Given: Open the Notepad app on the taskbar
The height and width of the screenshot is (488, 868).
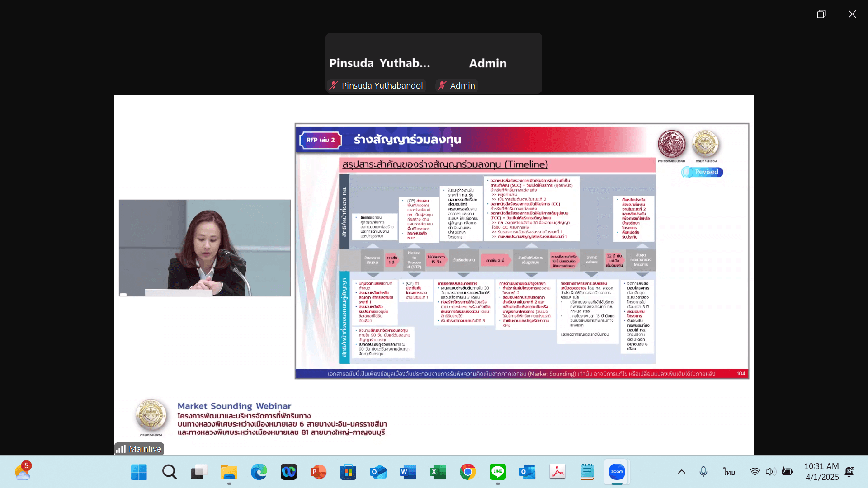Looking at the screenshot, I should point(587,472).
